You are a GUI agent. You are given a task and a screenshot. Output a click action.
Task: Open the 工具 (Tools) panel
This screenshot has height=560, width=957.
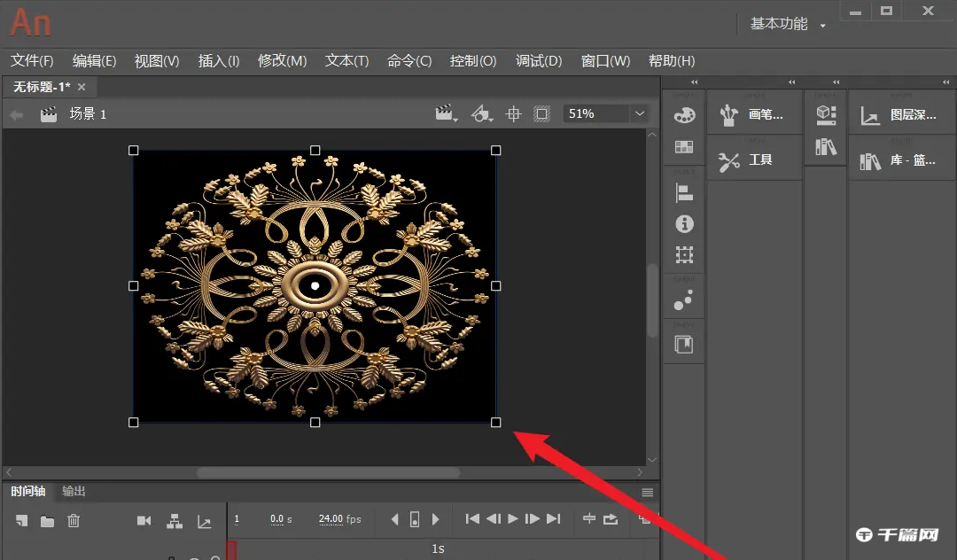pyautogui.click(x=754, y=159)
